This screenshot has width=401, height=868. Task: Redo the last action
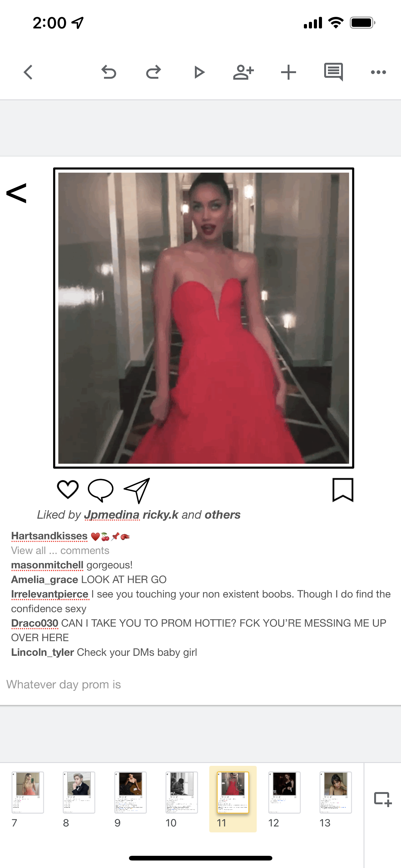pyautogui.click(x=154, y=72)
